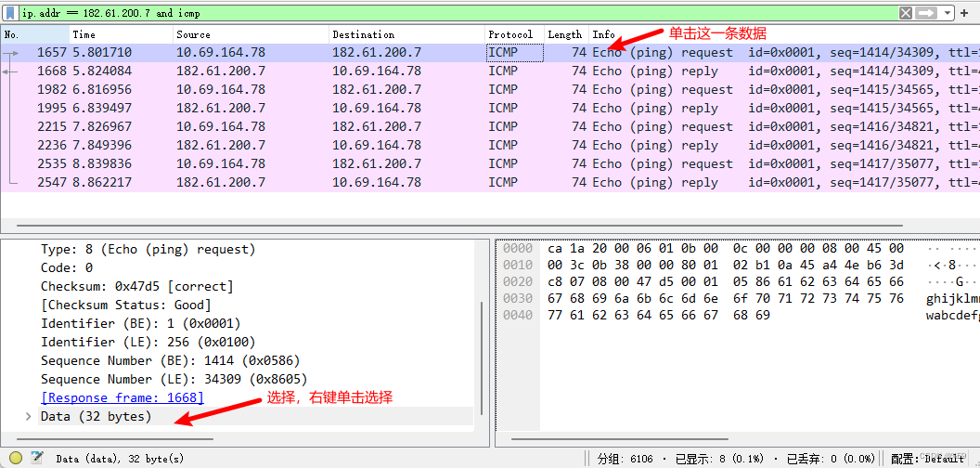The image size is (980, 468).
Task: Select Sequence Number (LE): 34309 field
Action: 174,379
